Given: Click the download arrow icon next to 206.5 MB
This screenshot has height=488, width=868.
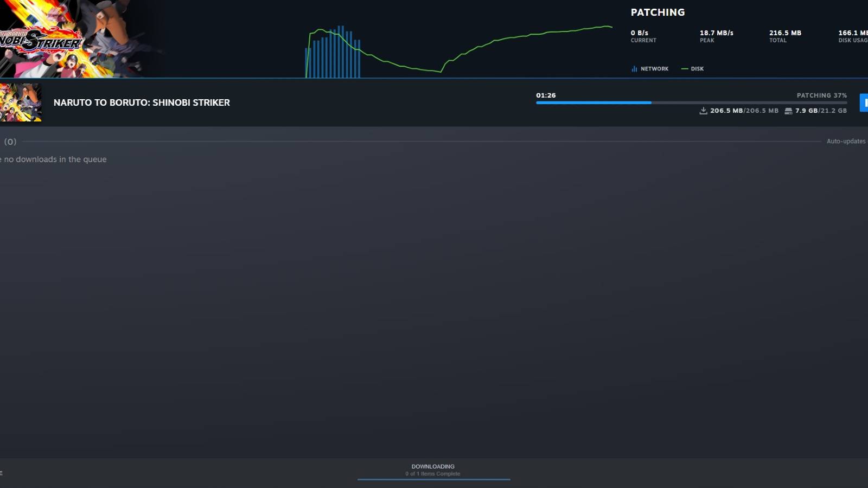Looking at the screenshot, I should (703, 111).
